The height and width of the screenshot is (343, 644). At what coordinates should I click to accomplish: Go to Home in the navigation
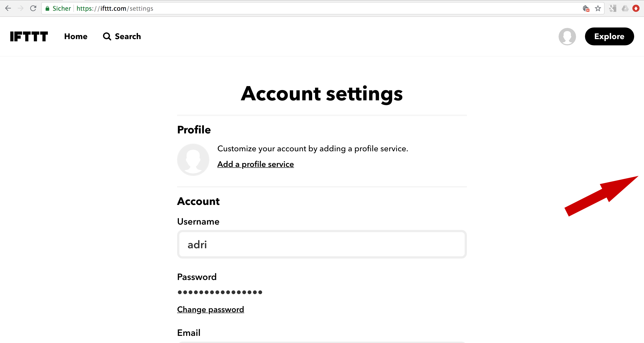click(76, 36)
